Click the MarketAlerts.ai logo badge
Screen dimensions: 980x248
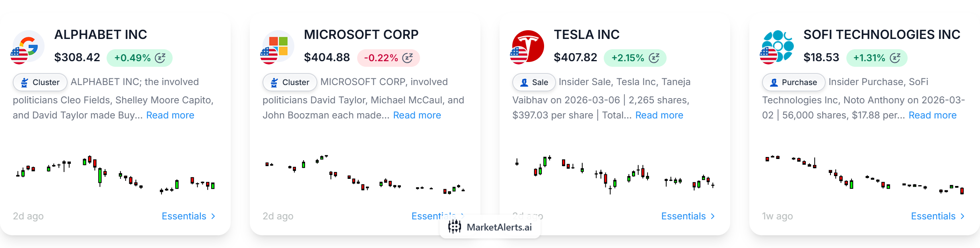click(x=490, y=227)
